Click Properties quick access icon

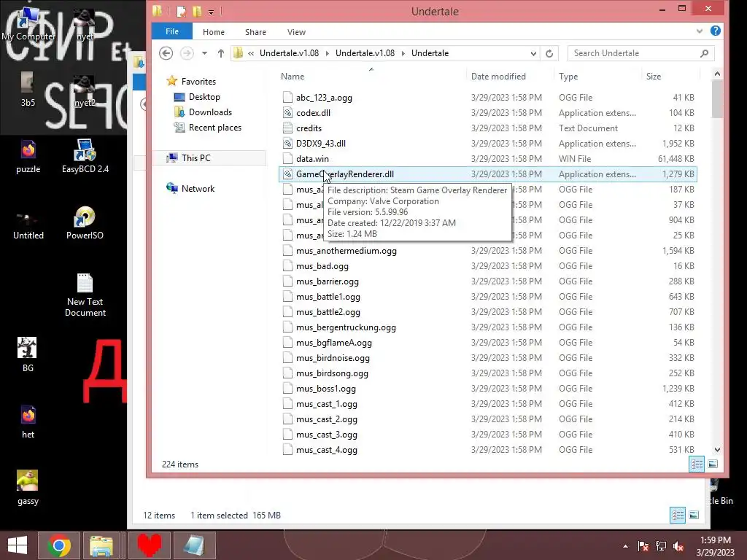tap(181, 11)
